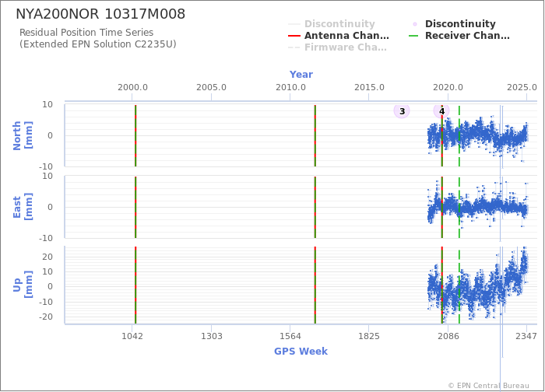Click the chart title NYA200NOR 10317M008
The height and width of the screenshot is (392, 545).
[x=100, y=14]
